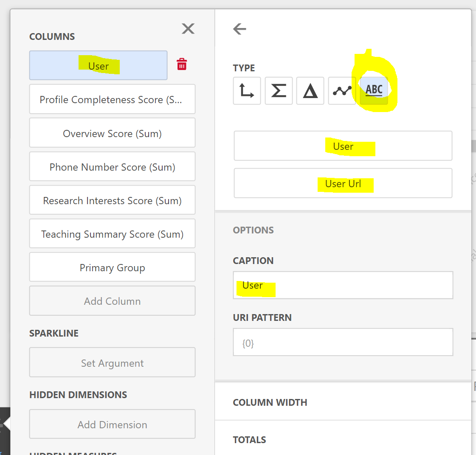The width and height of the screenshot is (476, 455).
Task: Click the Caption text field
Action: tap(343, 285)
